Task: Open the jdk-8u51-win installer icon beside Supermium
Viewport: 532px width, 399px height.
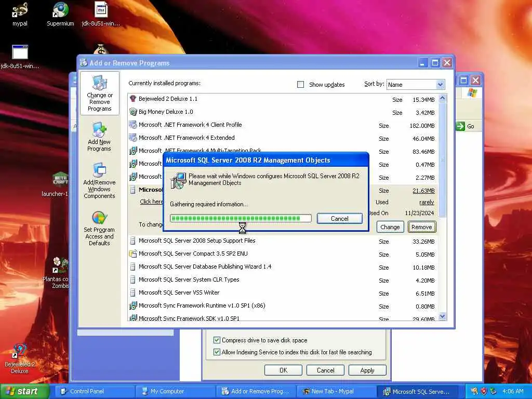Action: click(101, 10)
